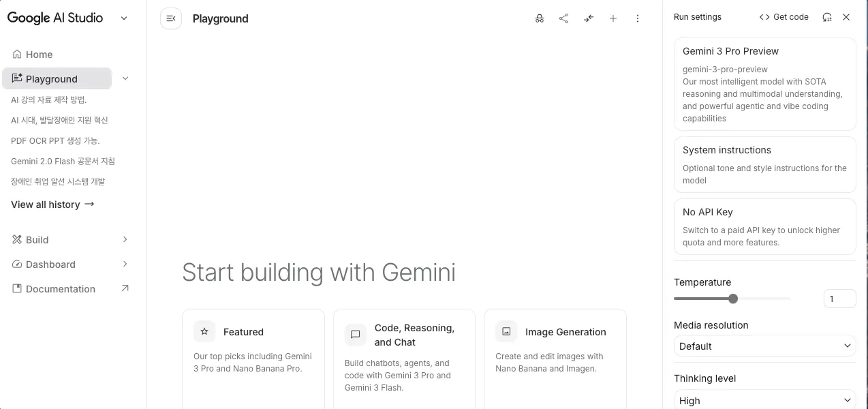
Task: Open history item 'AI 시대, 발달장애인 지원 혁신'
Action: coord(59,121)
